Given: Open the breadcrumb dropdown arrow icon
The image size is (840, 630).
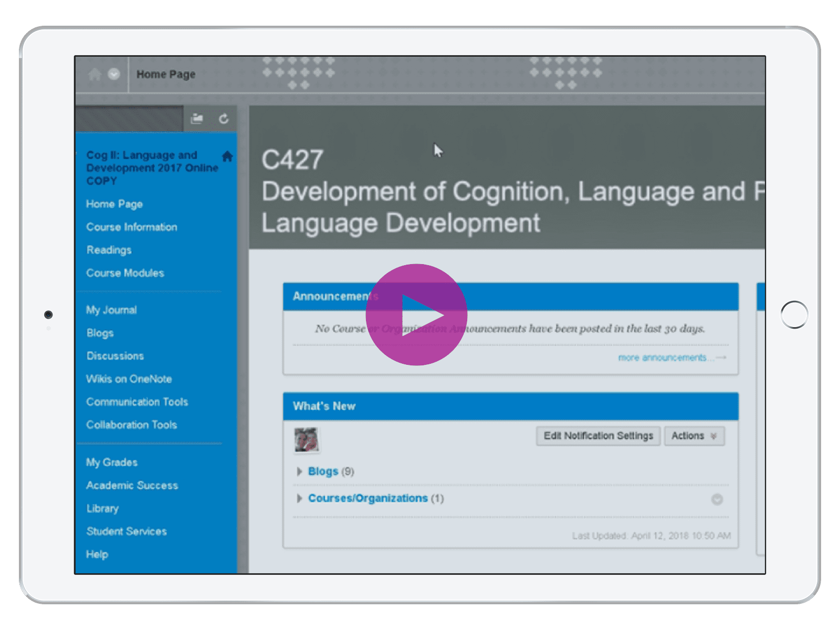Looking at the screenshot, I should (x=114, y=74).
